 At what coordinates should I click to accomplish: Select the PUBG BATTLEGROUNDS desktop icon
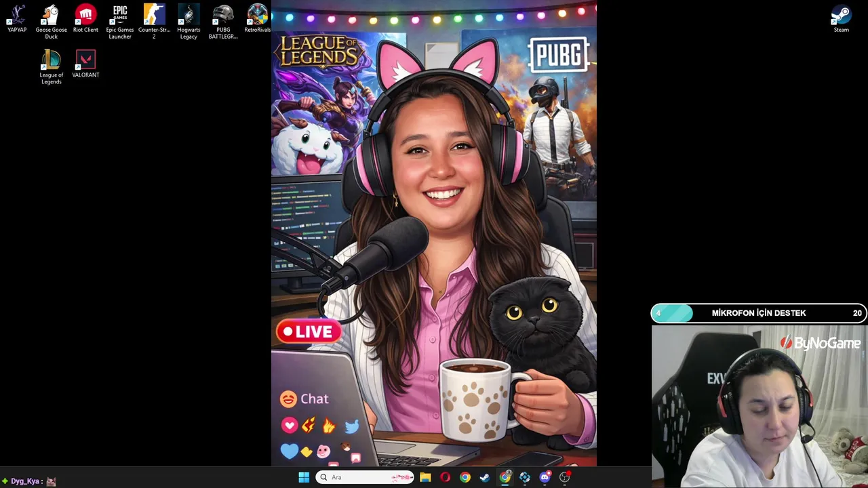(223, 22)
